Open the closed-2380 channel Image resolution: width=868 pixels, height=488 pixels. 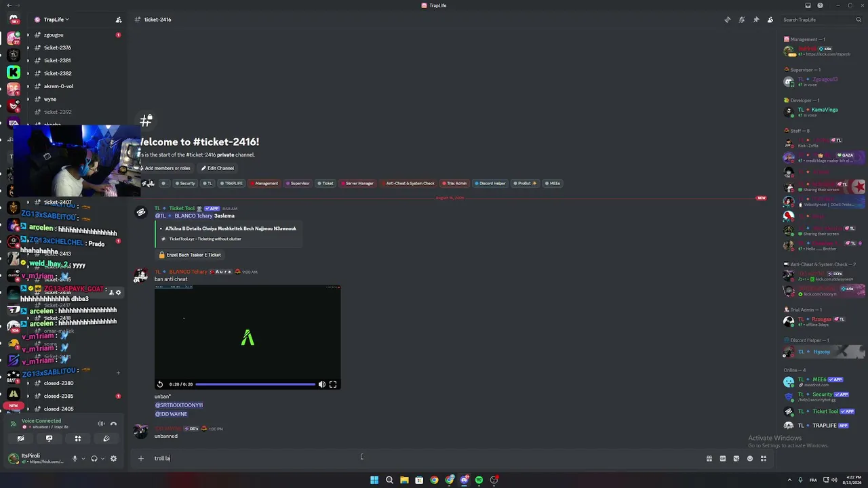[58, 383]
